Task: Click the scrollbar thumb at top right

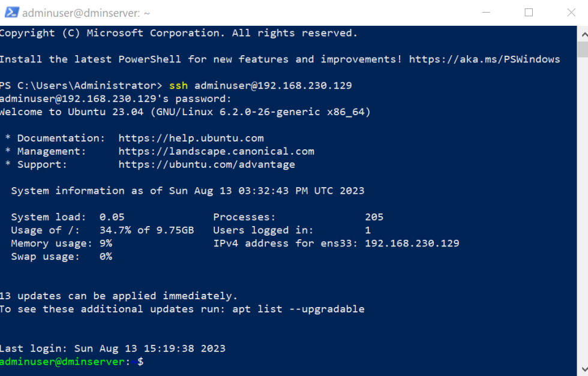Action: click(x=583, y=51)
